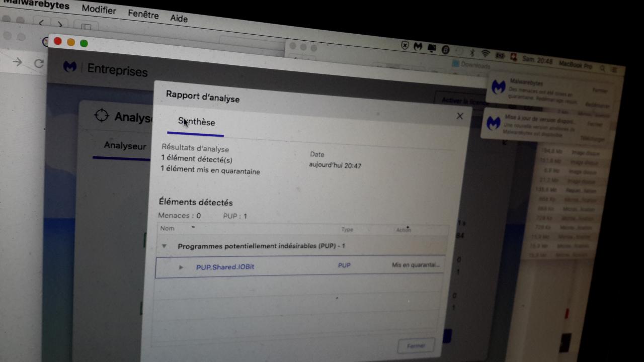Open the Malwarebytes menu bar status icon

point(418,47)
